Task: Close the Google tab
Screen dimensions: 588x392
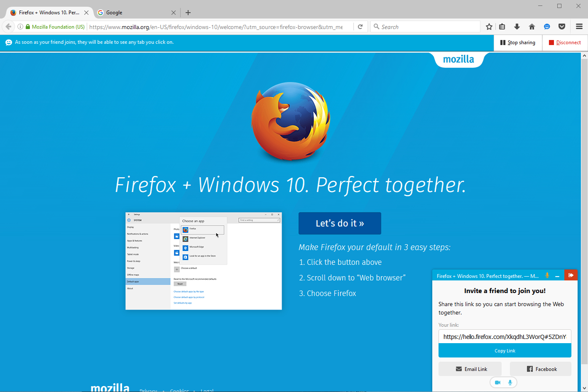Action: click(x=173, y=13)
